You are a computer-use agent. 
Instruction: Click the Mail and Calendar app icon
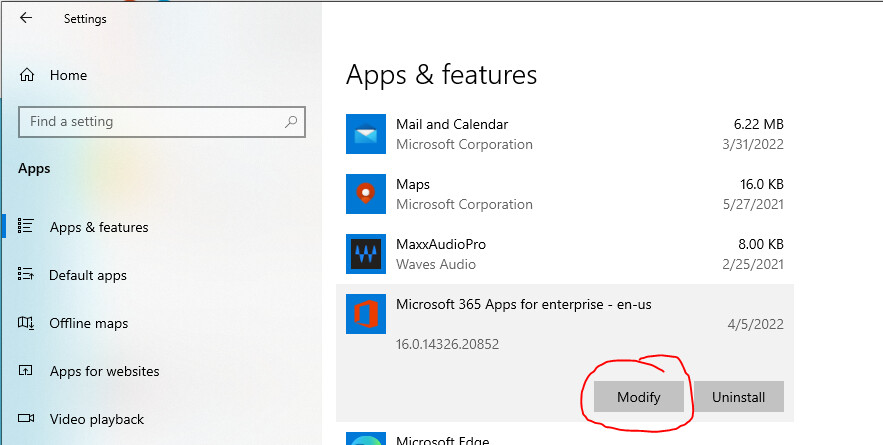point(366,134)
